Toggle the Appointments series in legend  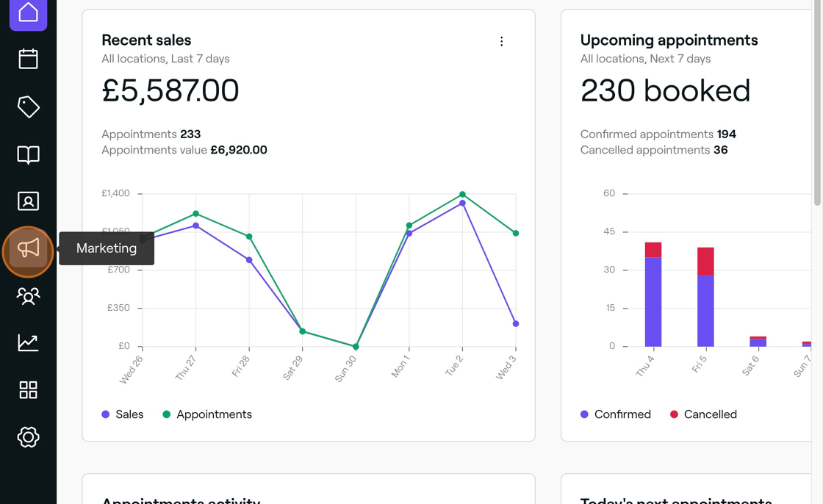(207, 414)
